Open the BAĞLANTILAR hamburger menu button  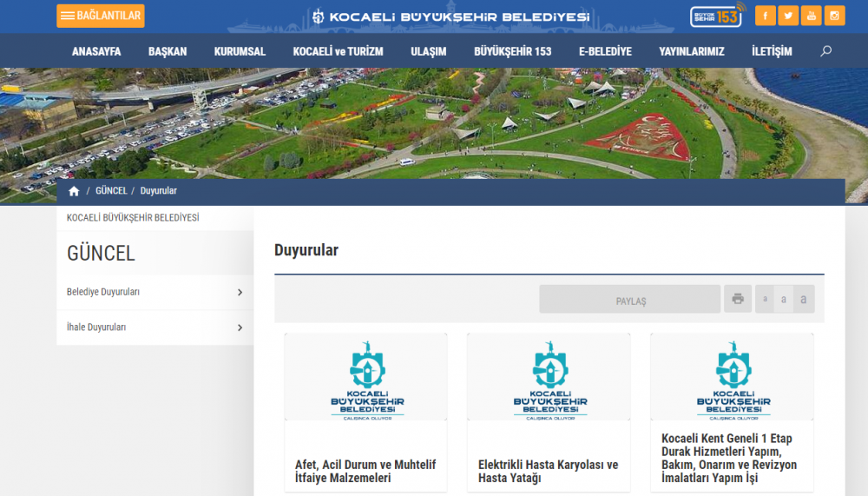tap(100, 17)
